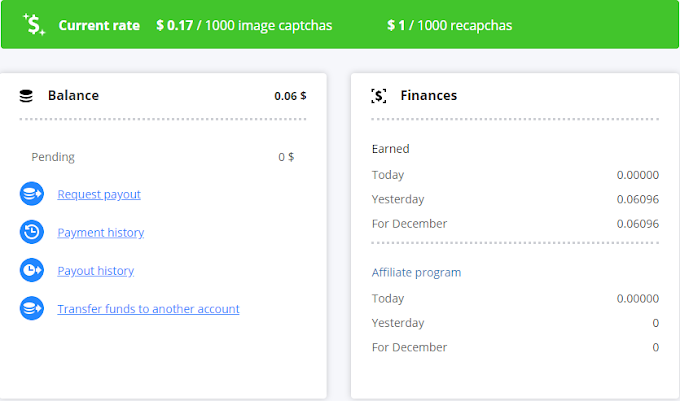Screen dimensions: 680x401
Task: Click the Finances panel title
Action: click(428, 96)
